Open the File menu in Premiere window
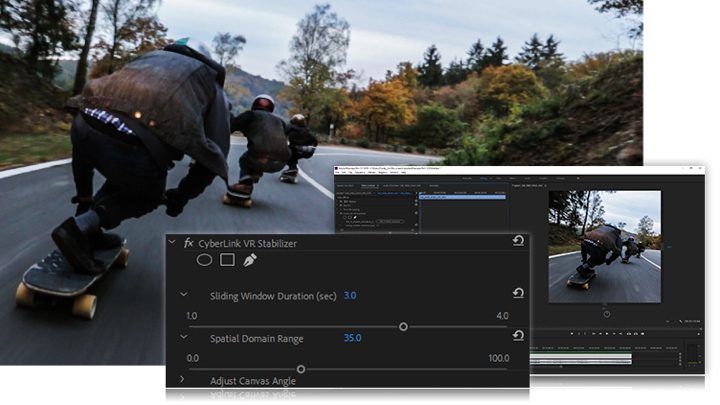720x405 pixels. coord(337,173)
